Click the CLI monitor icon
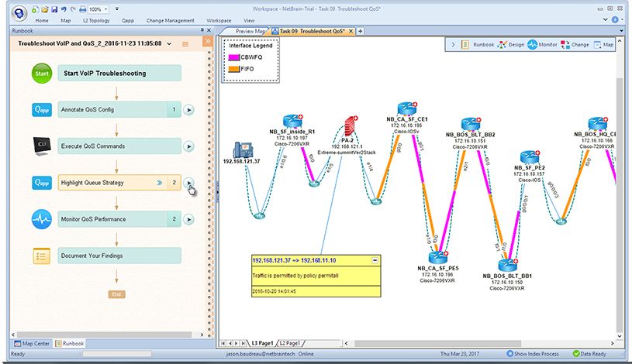The image size is (632, 364). coord(42,146)
